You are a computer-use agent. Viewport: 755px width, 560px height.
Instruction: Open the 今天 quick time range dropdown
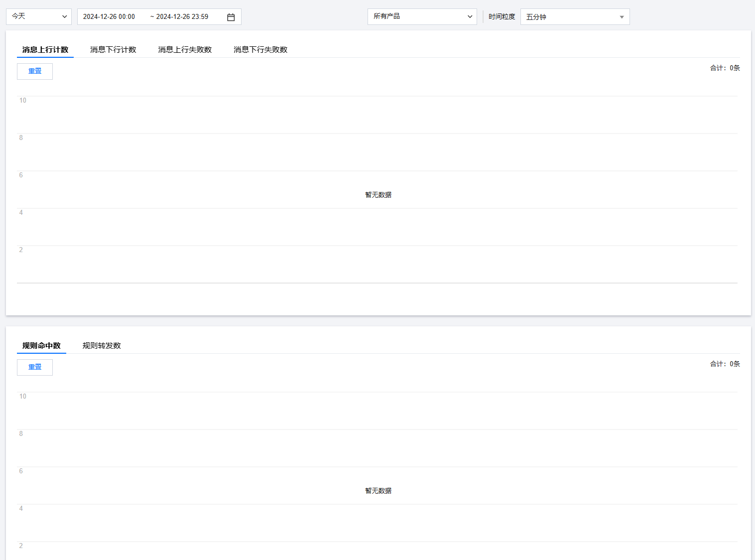tap(39, 16)
